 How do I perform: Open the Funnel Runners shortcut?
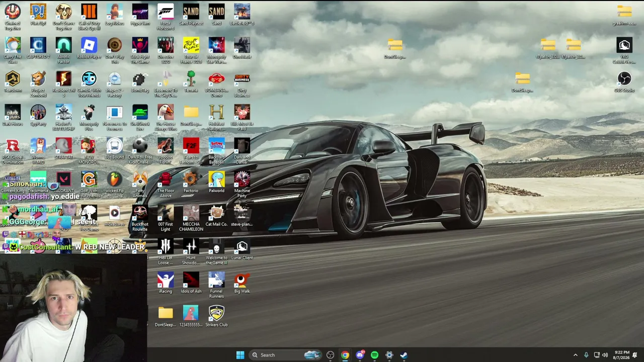point(216,285)
